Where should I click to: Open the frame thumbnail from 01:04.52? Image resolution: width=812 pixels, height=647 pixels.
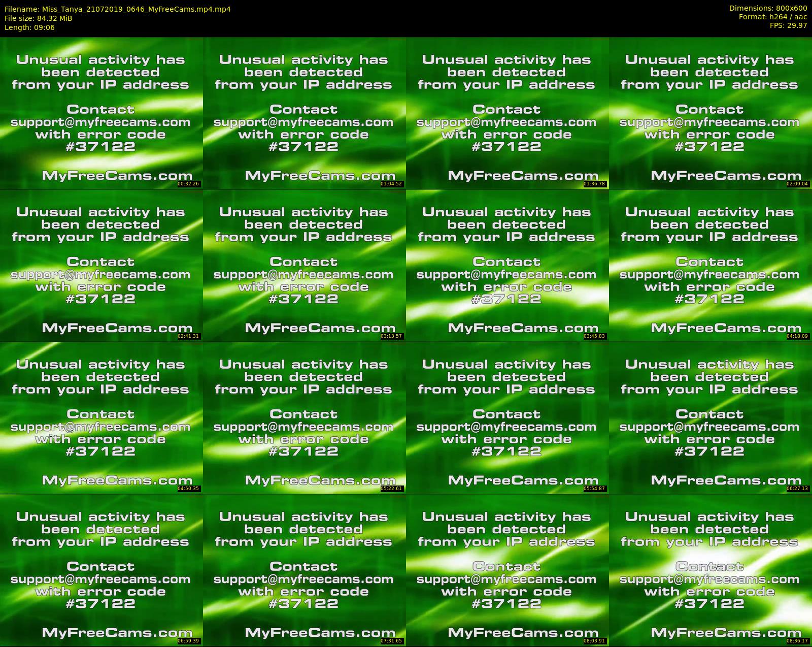304,113
